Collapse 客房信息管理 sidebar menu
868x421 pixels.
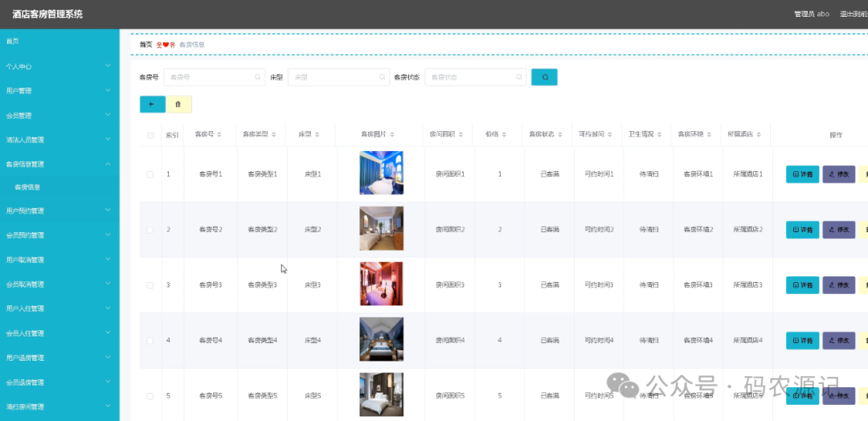pyautogui.click(x=59, y=164)
